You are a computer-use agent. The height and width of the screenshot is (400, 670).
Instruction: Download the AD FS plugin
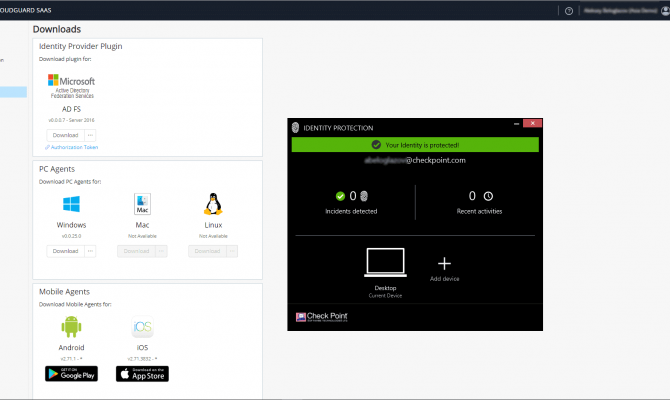click(x=65, y=135)
